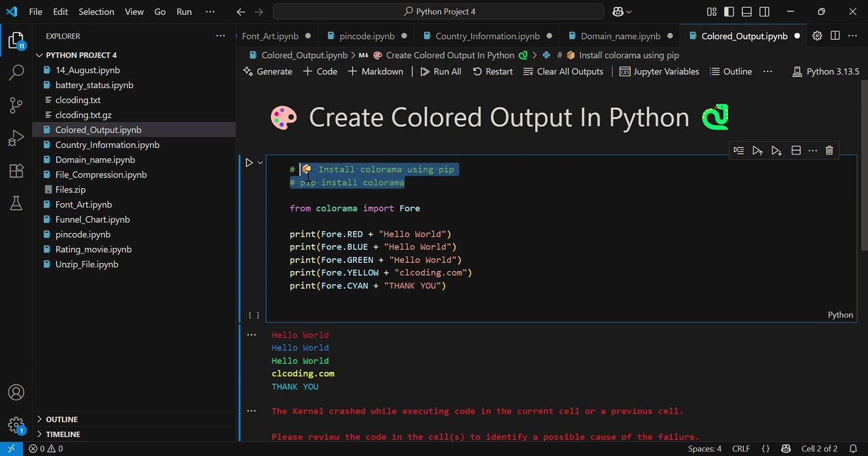Screen dimensions: 868x456
Task: Open the run cell dropdown chevron
Action: pos(260,163)
